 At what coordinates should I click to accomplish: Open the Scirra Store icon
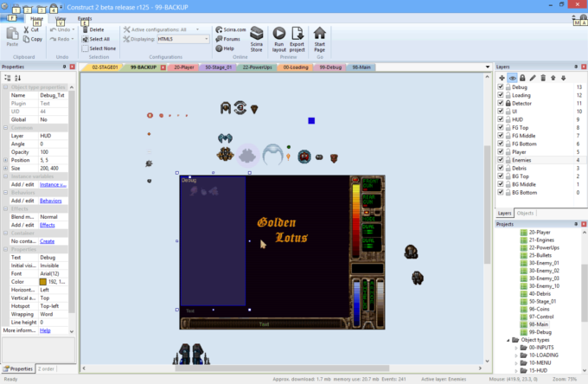click(257, 34)
